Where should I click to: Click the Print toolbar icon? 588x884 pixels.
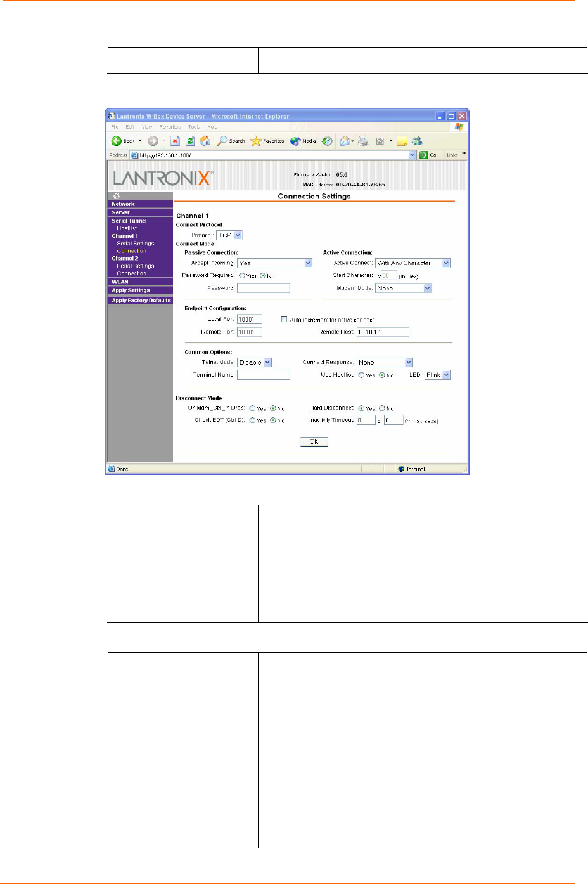pos(363,141)
